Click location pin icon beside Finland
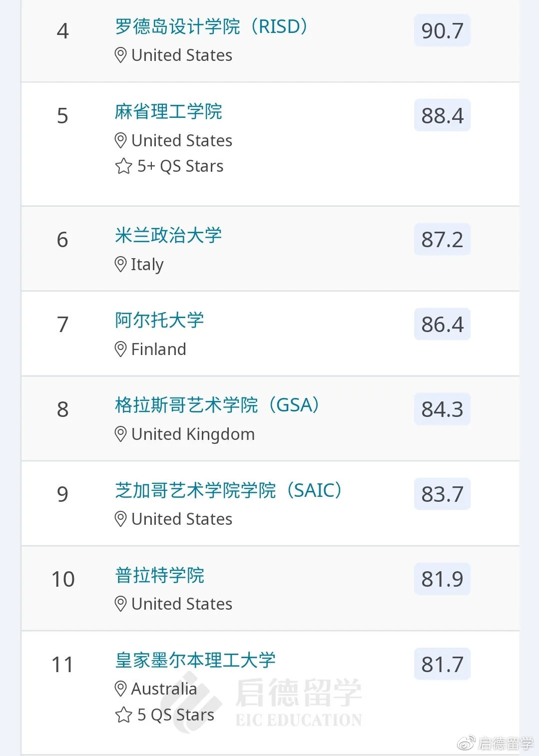The width and height of the screenshot is (539, 756). click(120, 349)
